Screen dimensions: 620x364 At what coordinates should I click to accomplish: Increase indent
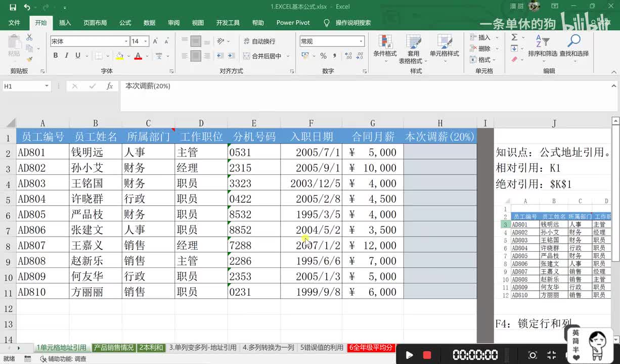pyautogui.click(x=232, y=56)
